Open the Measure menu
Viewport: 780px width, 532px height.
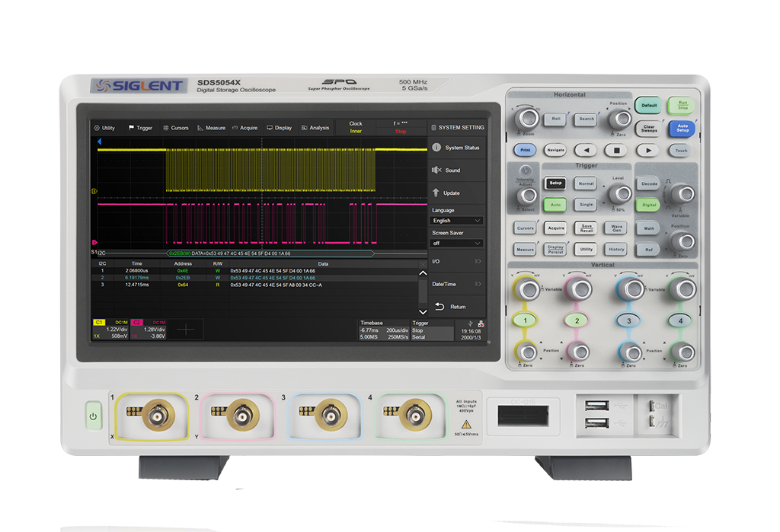213,128
